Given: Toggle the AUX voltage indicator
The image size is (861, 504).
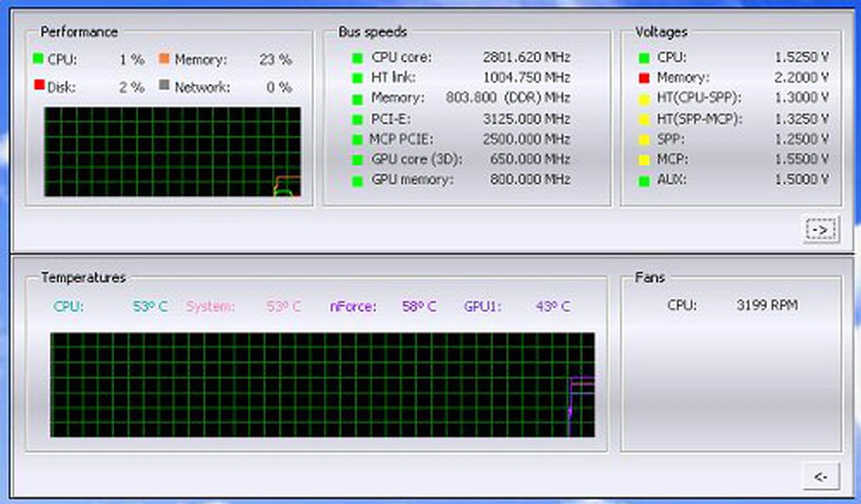Looking at the screenshot, I should point(644,180).
